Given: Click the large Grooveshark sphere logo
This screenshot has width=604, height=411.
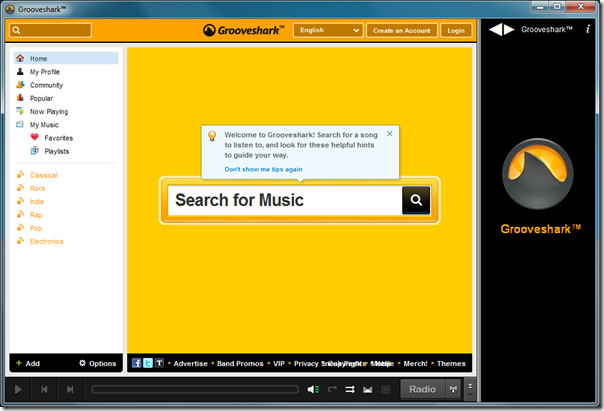Looking at the screenshot, I should tap(538, 174).
